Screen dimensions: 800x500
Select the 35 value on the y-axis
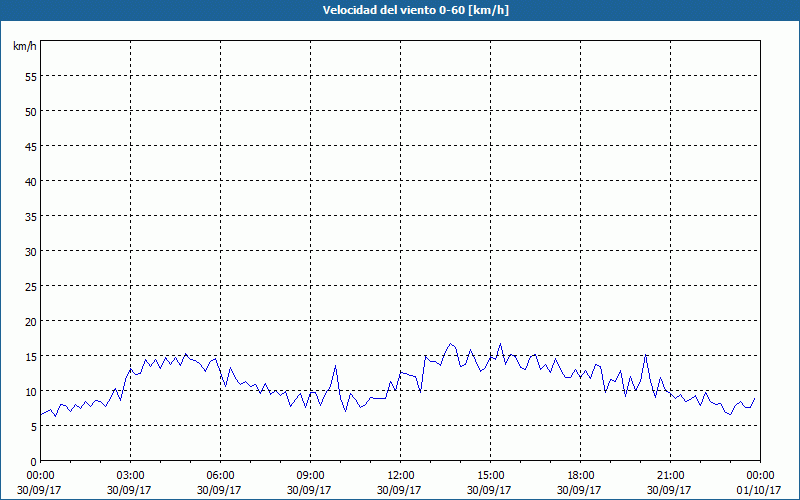pos(31,216)
